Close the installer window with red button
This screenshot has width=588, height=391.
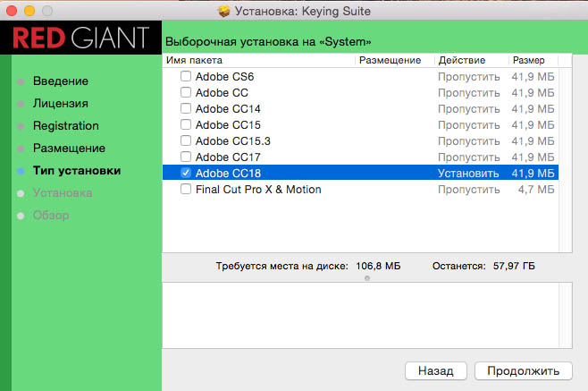click(x=12, y=11)
